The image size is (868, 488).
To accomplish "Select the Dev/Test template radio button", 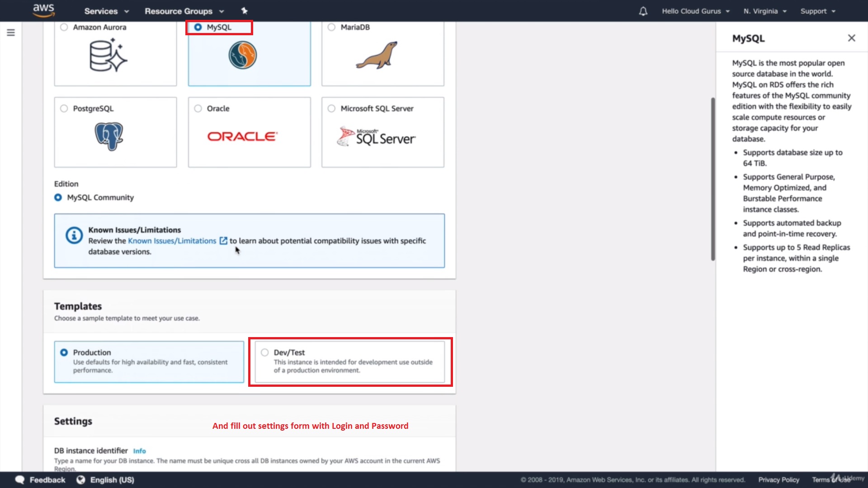I will pos(265,352).
